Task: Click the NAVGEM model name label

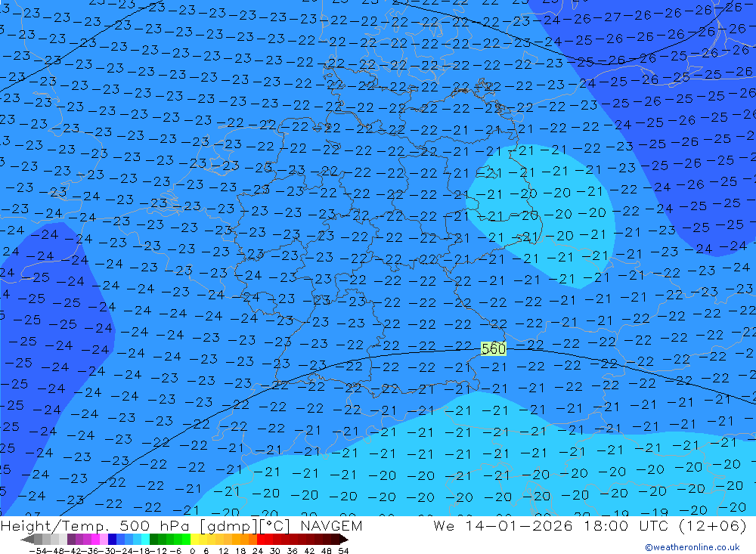Action: (x=331, y=525)
